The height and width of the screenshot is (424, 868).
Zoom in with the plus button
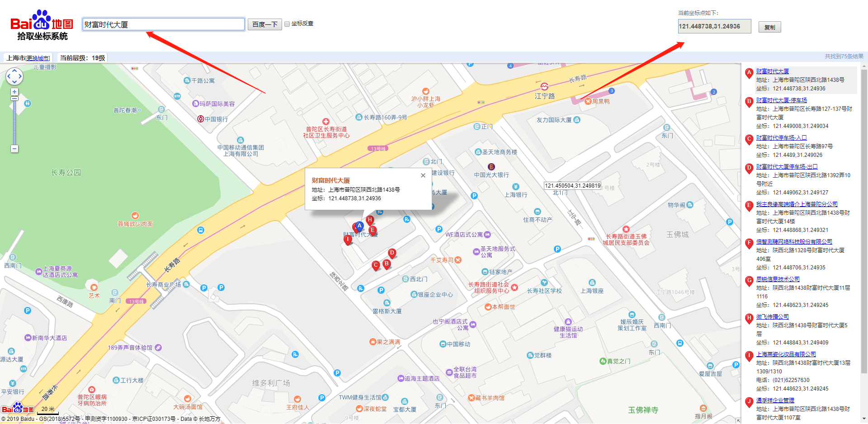click(14, 92)
